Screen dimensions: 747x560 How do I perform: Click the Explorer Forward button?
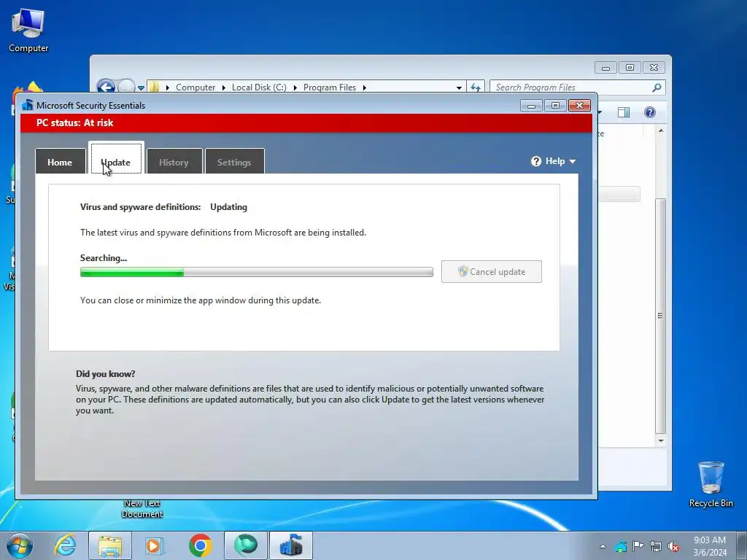tap(126, 87)
